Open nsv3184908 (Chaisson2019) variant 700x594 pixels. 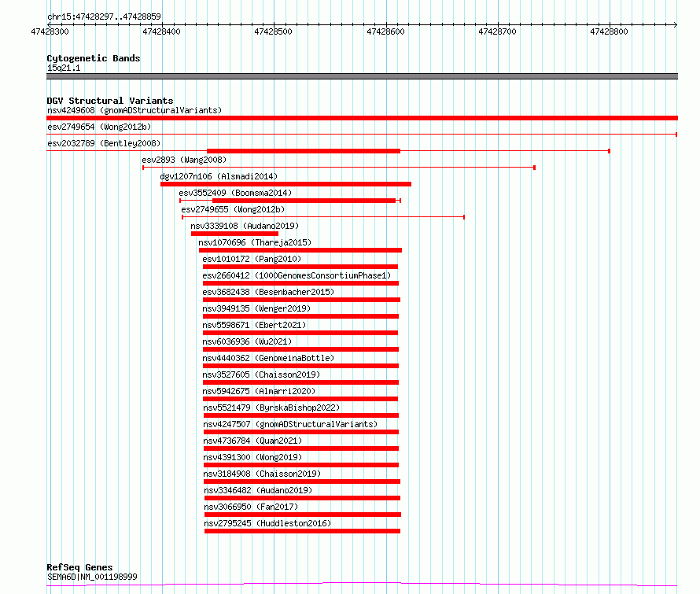pyautogui.click(x=262, y=474)
